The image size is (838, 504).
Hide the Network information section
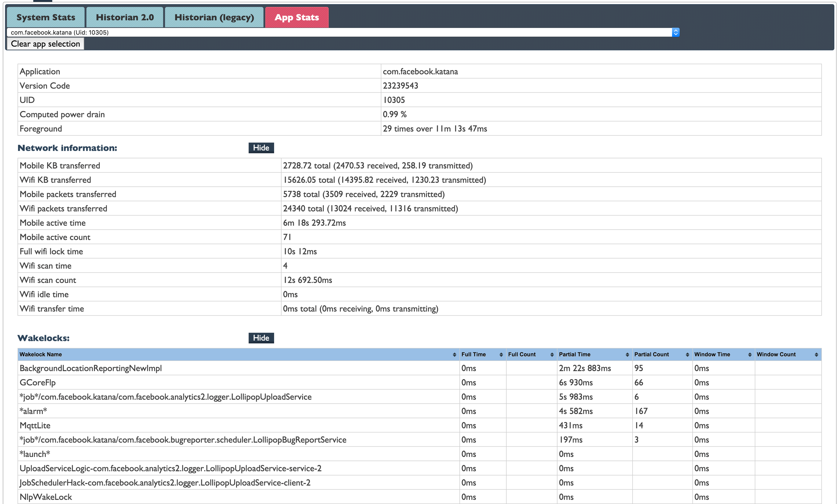point(261,148)
